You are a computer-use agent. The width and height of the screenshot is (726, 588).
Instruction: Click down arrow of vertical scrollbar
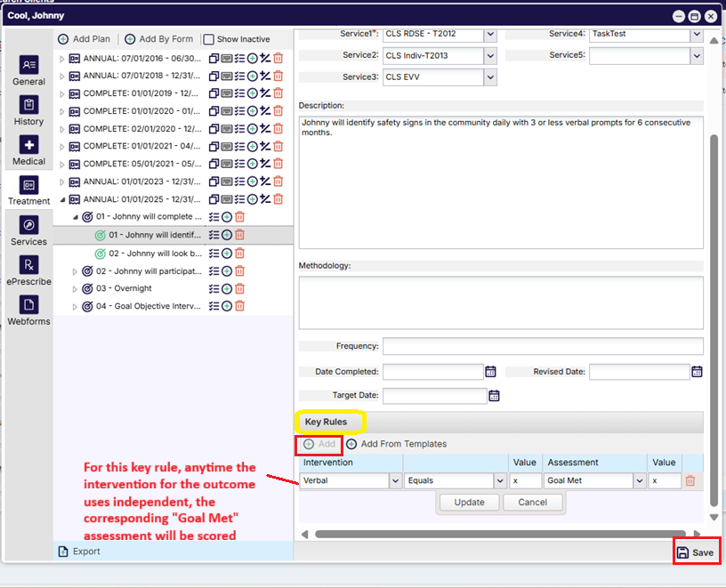714,517
